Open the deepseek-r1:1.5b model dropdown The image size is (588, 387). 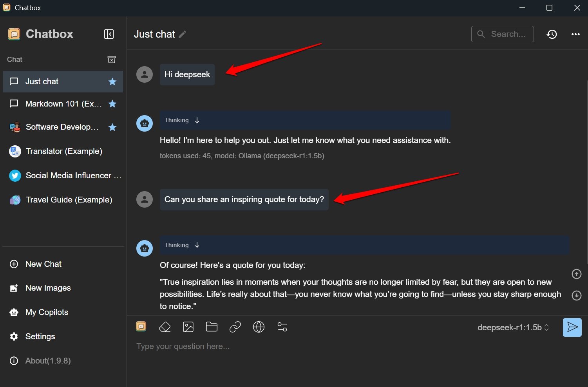pyautogui.click(x=513, y=327)
